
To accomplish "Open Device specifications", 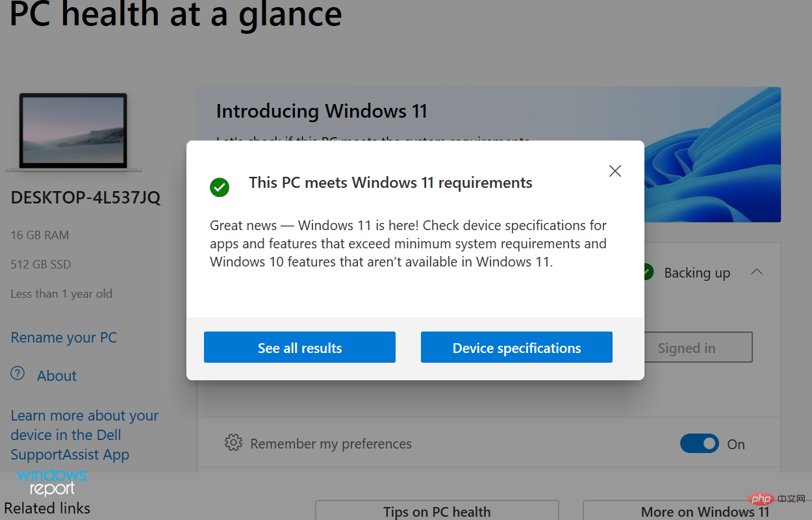I will pos(516,347).
